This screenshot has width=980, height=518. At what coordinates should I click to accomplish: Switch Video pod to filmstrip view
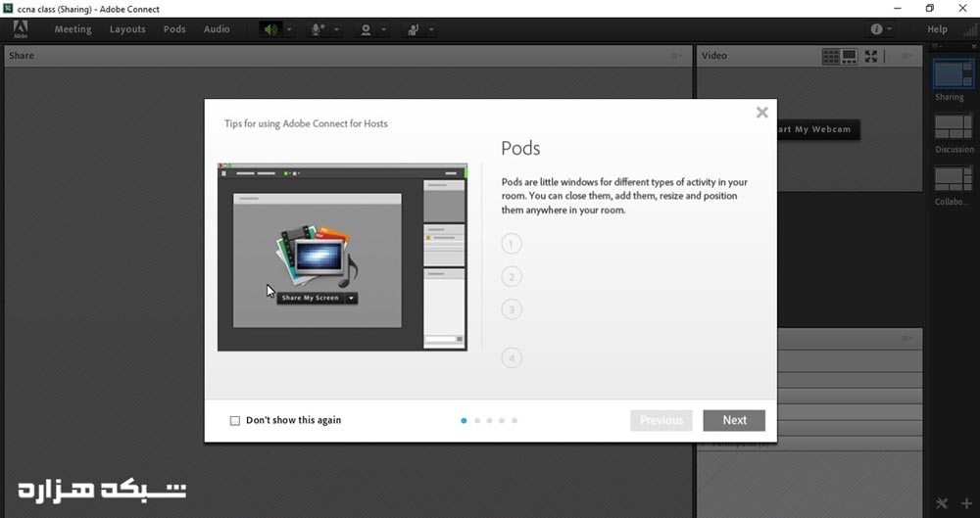(850, 56)
